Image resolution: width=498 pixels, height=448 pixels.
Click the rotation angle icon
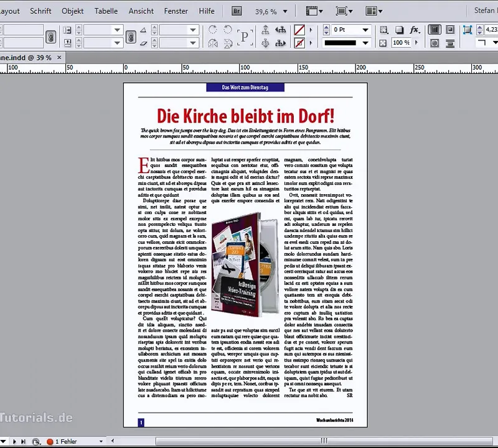(x=143, y=30)
